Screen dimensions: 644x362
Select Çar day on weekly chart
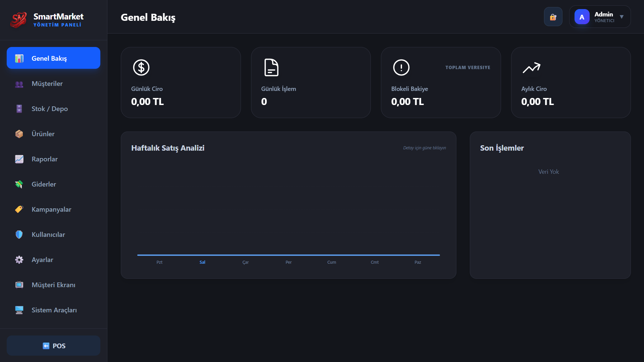[246, 262]
